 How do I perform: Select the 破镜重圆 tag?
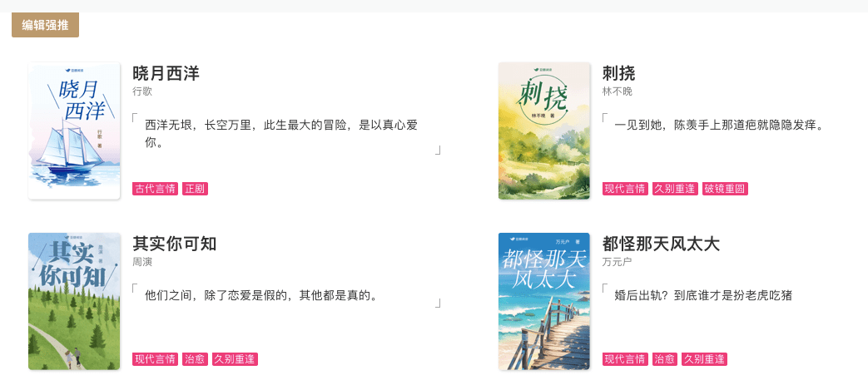pyautogui.click(x=725, y=189)
